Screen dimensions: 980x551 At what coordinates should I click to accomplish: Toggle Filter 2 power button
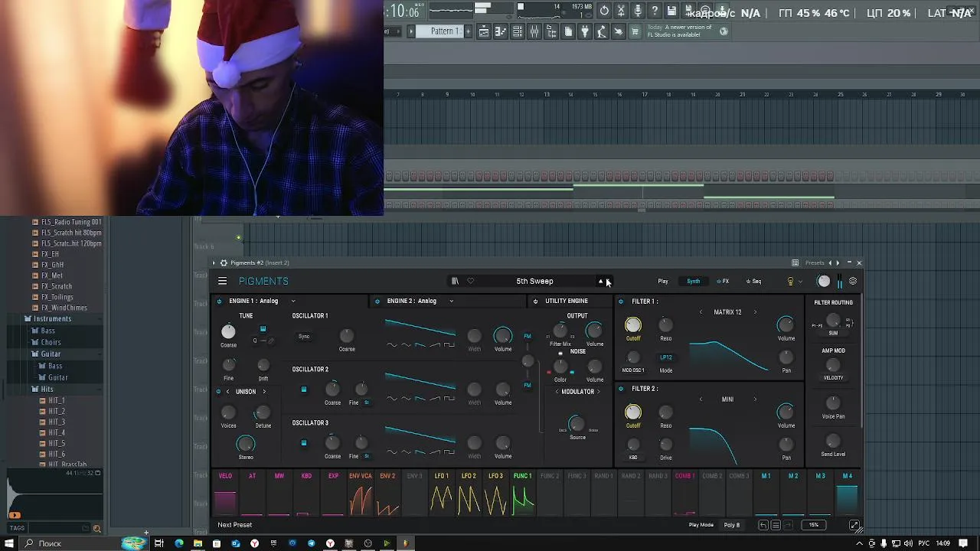621,389
